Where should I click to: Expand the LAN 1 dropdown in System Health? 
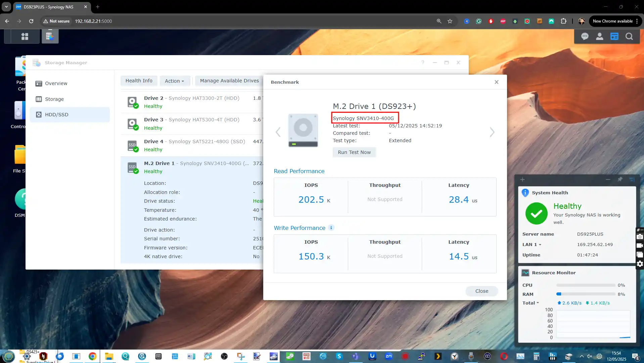540,245
